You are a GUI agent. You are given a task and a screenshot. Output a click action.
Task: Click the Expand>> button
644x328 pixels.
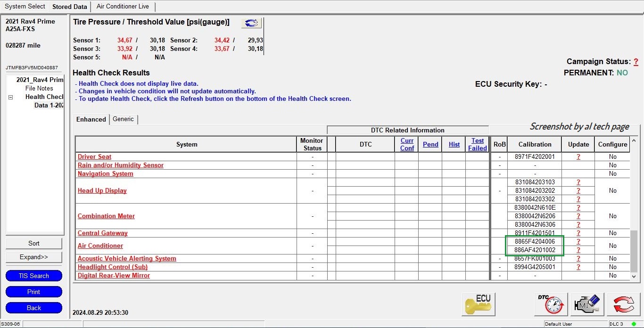click(x=34, y=257)
